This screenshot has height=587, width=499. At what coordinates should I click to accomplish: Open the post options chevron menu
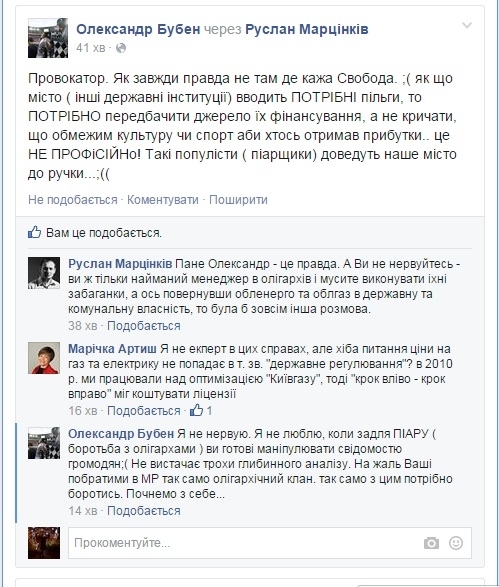coord(466,25)
